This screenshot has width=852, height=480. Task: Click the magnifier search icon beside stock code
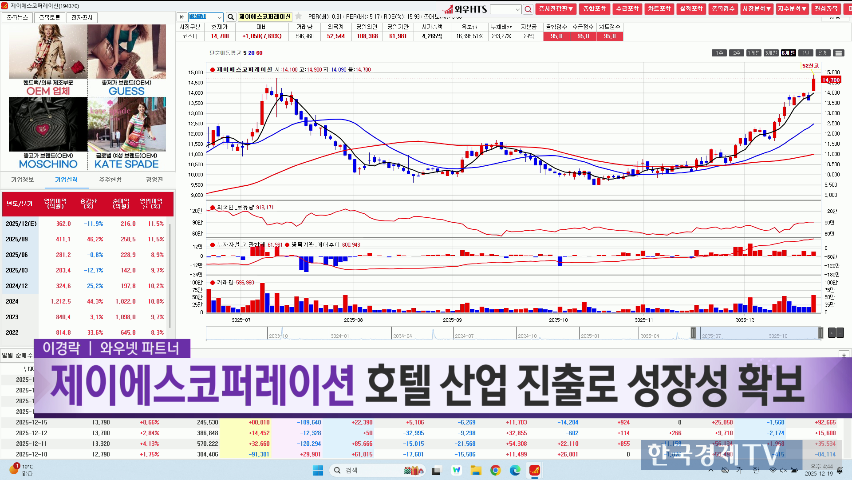click(x=230, y=17)
